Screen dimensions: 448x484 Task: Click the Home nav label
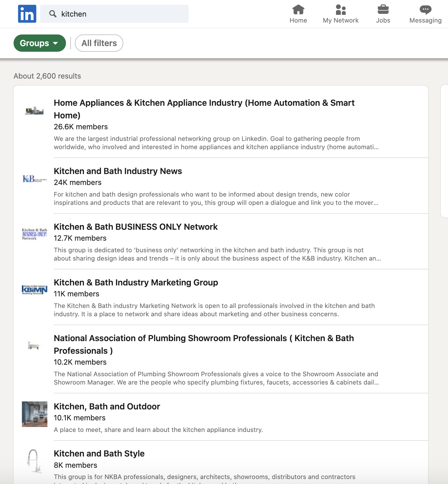(298, 20)
